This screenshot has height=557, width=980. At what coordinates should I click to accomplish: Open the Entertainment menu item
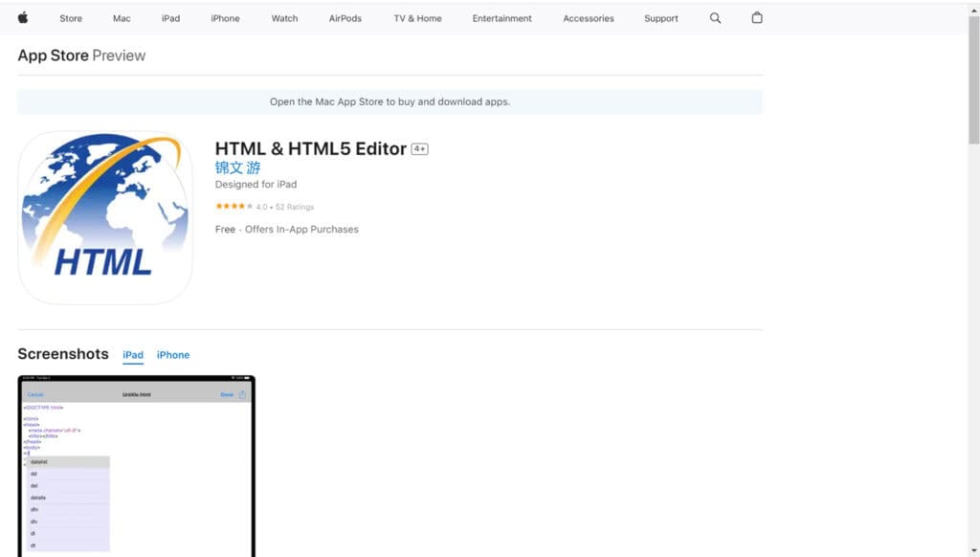pos(501,17)
